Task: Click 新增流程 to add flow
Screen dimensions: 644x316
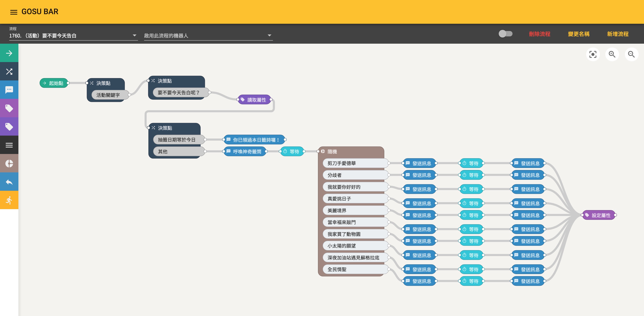Action: click(x=618, y=34)
